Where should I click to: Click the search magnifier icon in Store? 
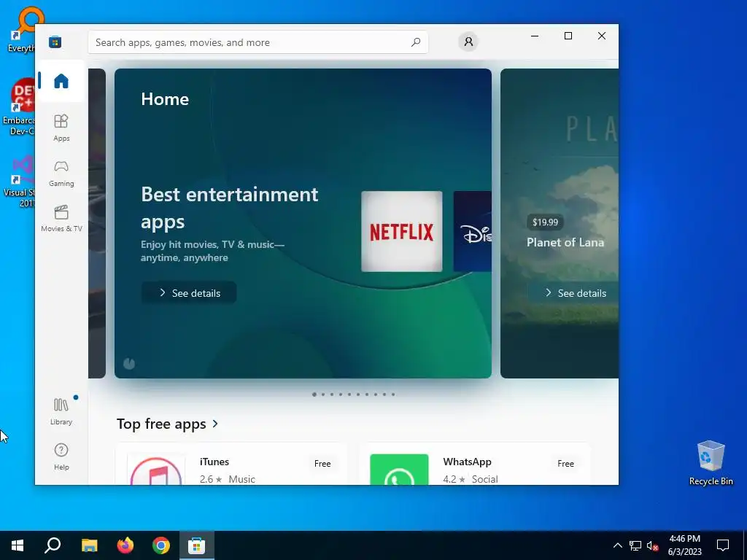point(415,42)
